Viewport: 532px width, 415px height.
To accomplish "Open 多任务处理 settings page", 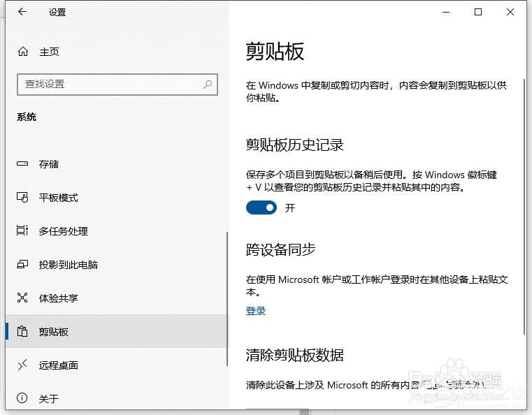I will [115, 231].
